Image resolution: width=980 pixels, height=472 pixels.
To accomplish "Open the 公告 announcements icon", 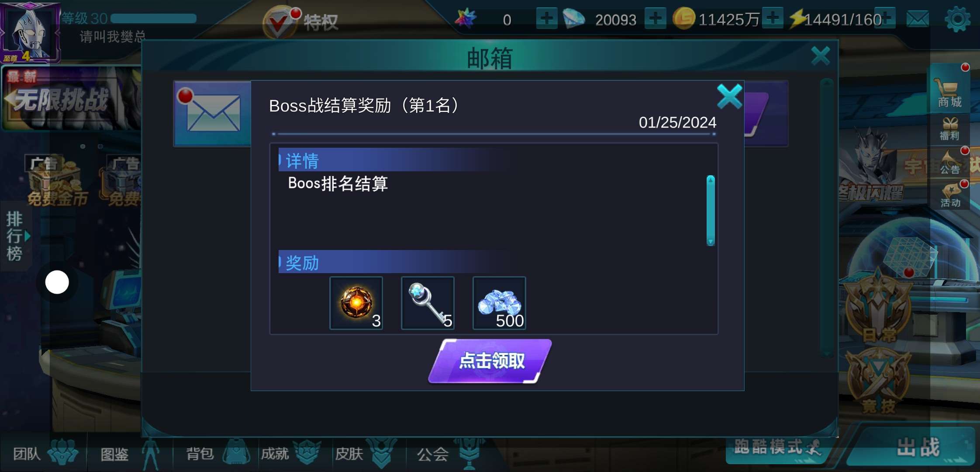I will click(x=950, y=163).
